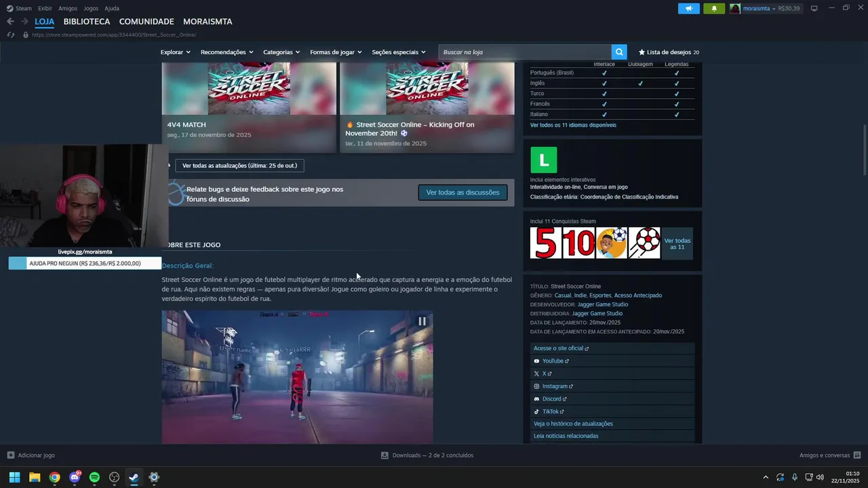
Task: Expand the Categorias dropdown
Action: coord(281,52)
